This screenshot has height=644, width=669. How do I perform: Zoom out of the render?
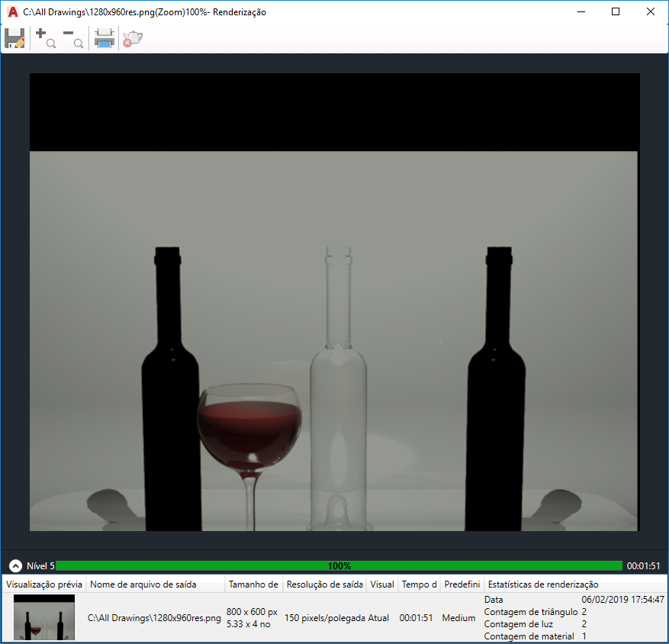click(73, 38)
